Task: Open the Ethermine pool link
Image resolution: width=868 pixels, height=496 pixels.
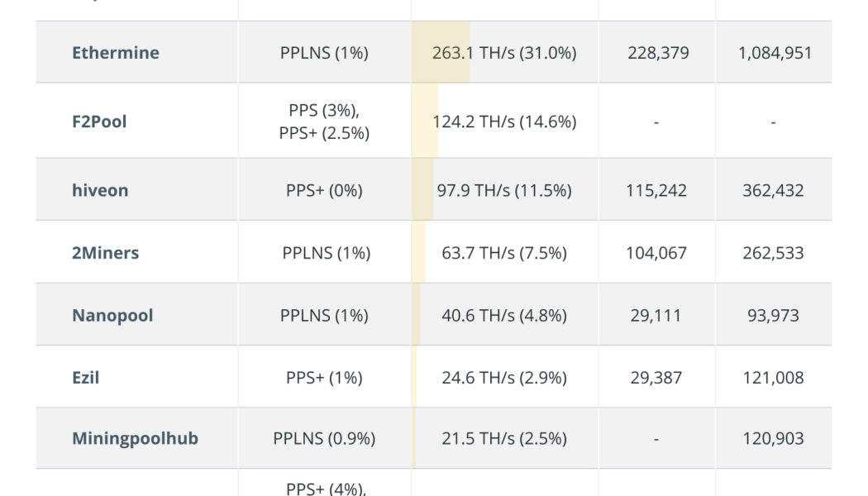Action: tap(116, 53)
